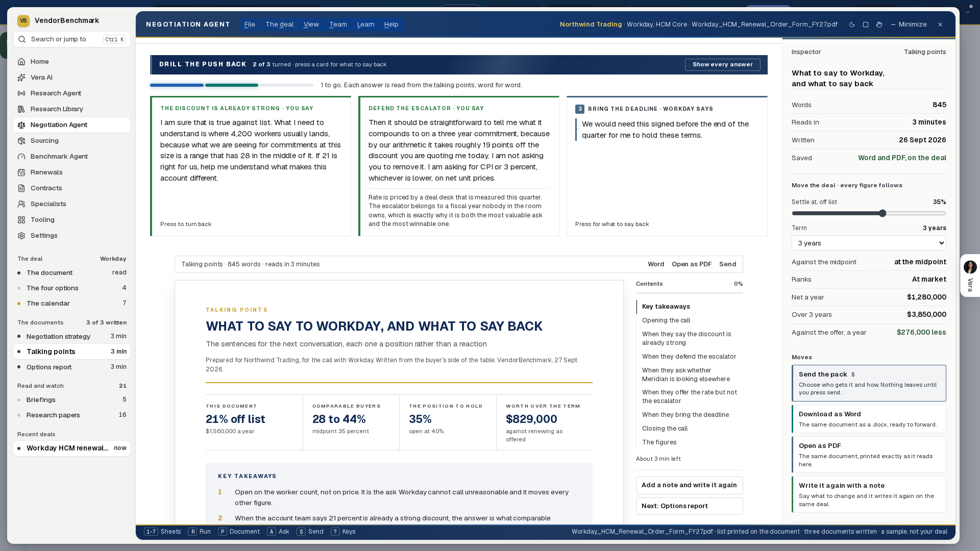Click the square window icon in title bar
This screenshot has height=551, width=980.
866,24
